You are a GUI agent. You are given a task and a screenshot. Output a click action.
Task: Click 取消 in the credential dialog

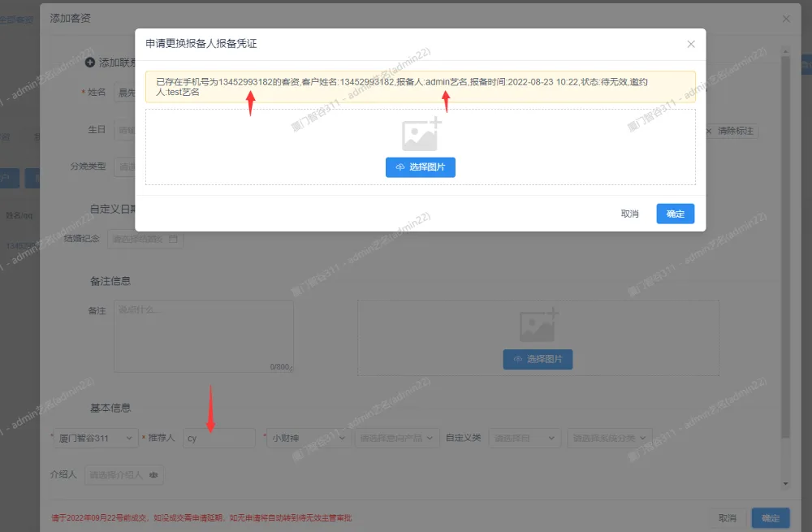(629, 214)
